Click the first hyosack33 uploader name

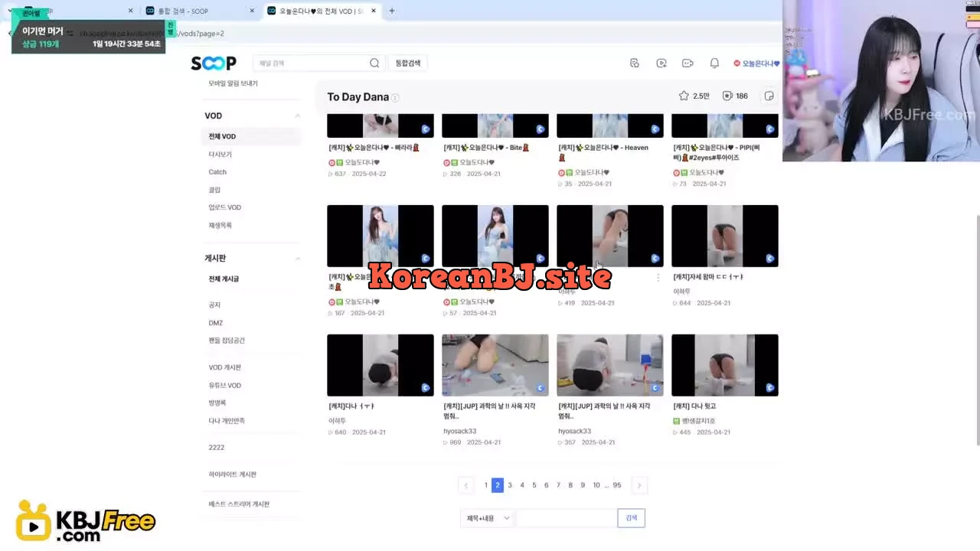pyautogui.click(x=460, y=432)
